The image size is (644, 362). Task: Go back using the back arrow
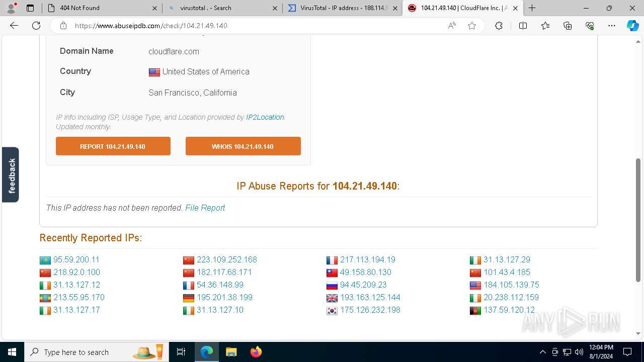pyautogui.click(x=14, y=26)
